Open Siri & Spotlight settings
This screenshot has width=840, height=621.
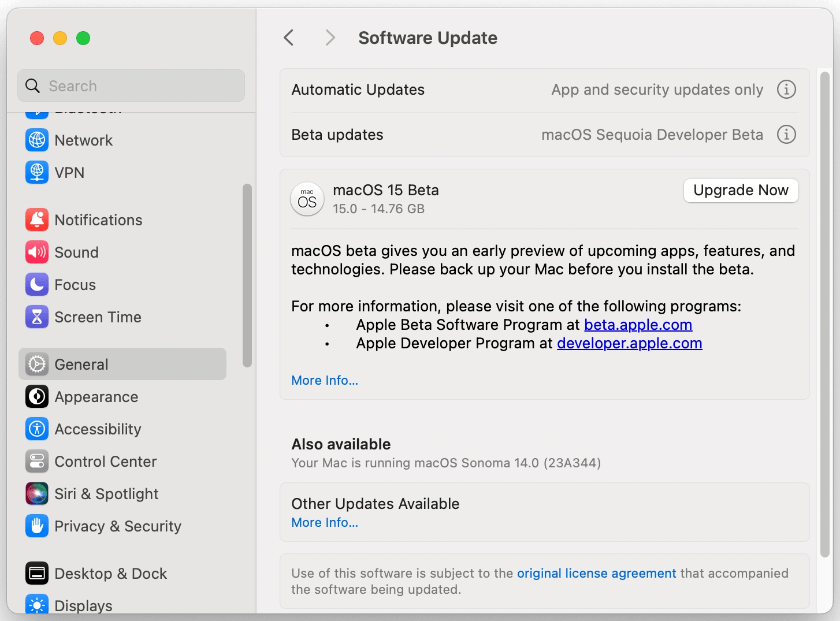[x=122, y=493]
